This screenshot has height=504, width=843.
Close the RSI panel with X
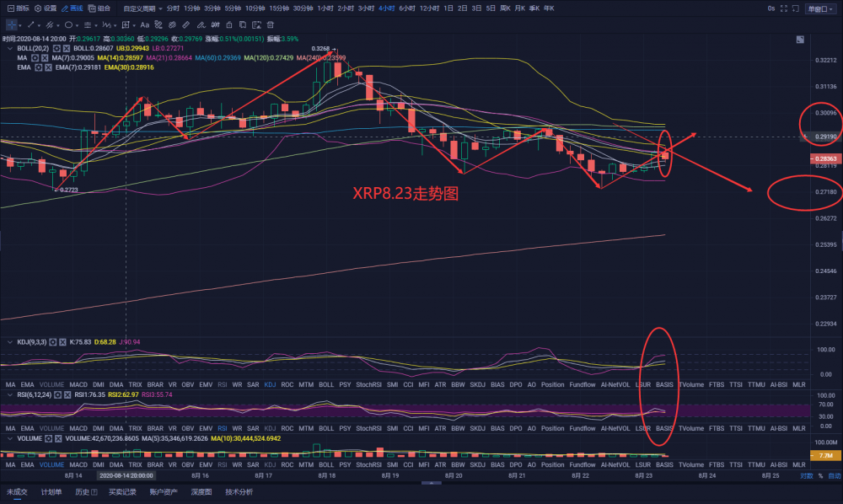67,395
